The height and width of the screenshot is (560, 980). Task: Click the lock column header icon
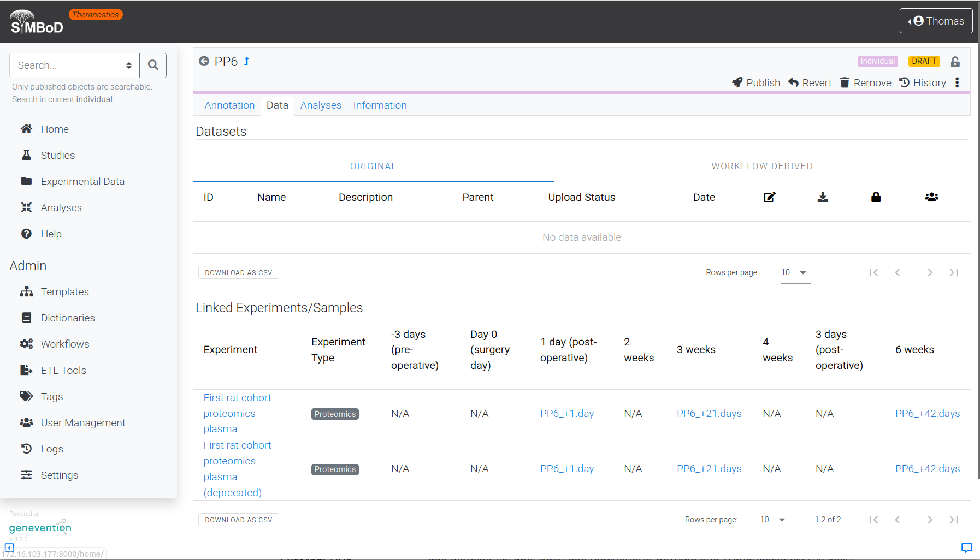coord(876,197)
